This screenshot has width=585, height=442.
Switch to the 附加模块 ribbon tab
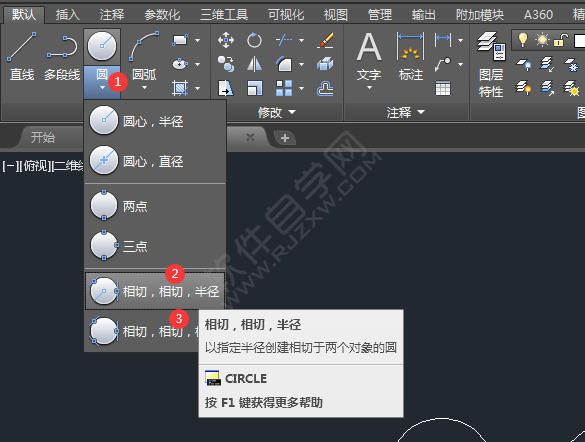[x=479, y=15]
